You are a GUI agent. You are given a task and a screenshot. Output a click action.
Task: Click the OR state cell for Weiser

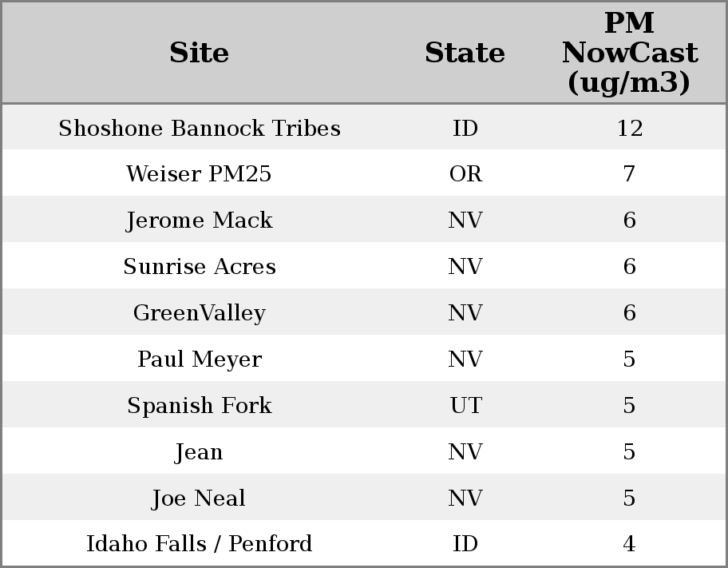pos(465,174)
